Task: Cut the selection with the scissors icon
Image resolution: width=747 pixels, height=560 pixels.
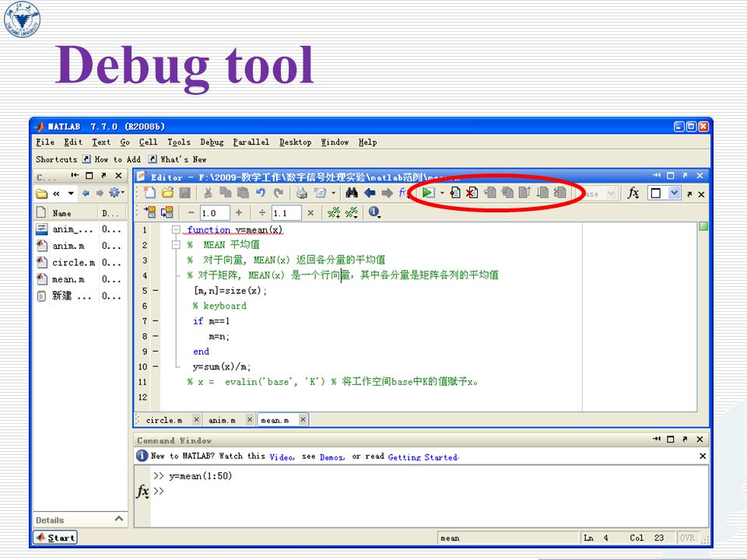Action: coord(208,193)
